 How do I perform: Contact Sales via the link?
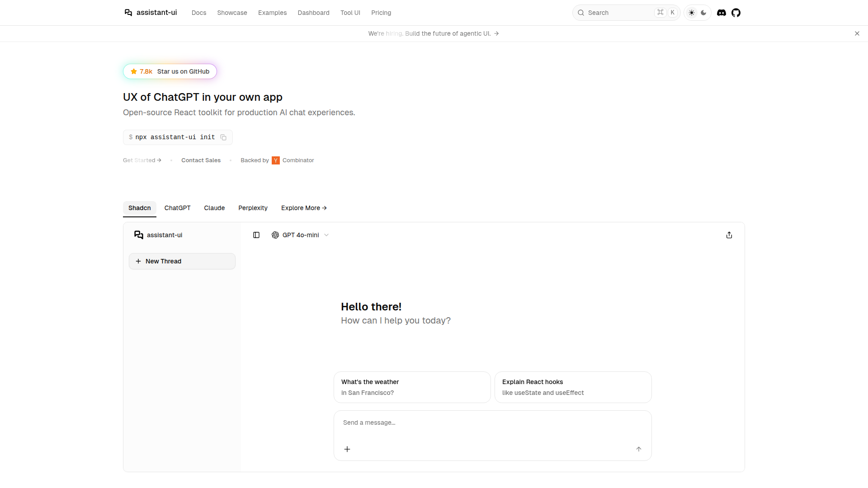click(x=201, y=160)
